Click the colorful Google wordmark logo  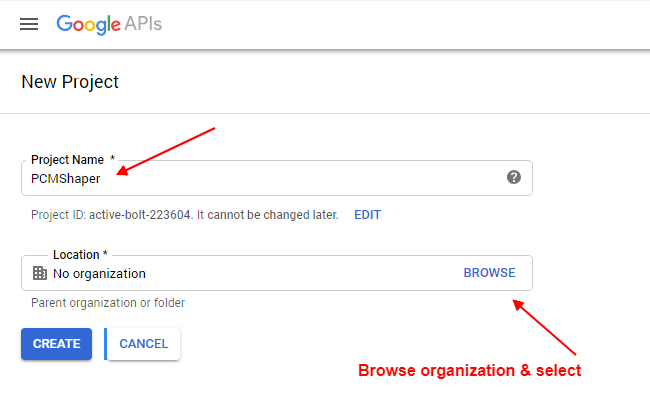[89, 25]
